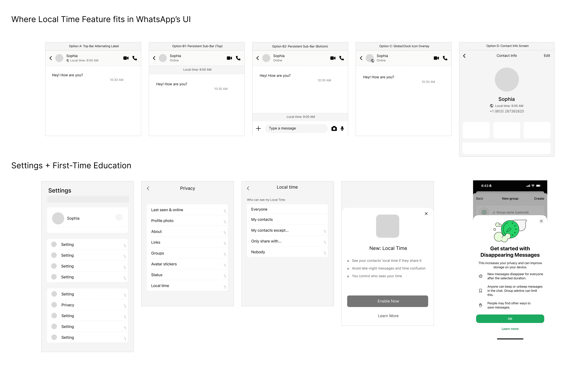Tap microphone icon in message bar
588x367 pixels.
[342, 128]
